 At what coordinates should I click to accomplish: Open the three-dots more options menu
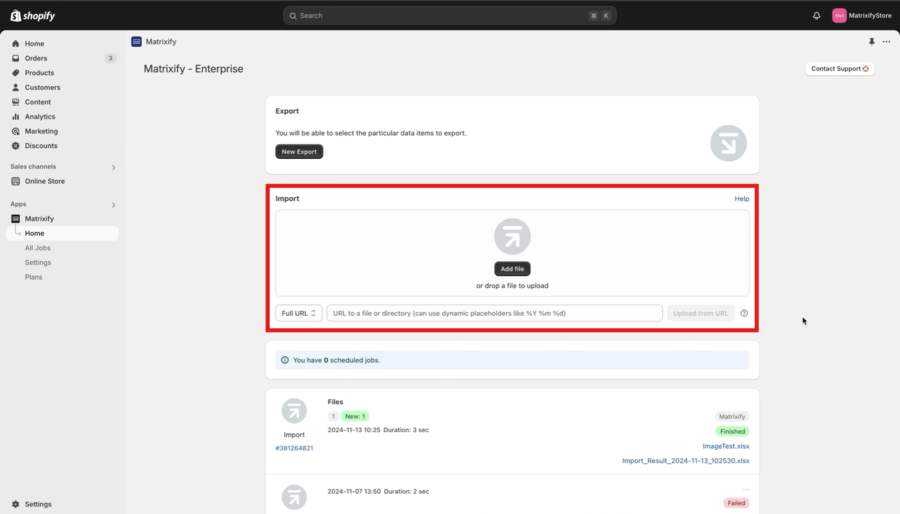[x=886, y=42]
